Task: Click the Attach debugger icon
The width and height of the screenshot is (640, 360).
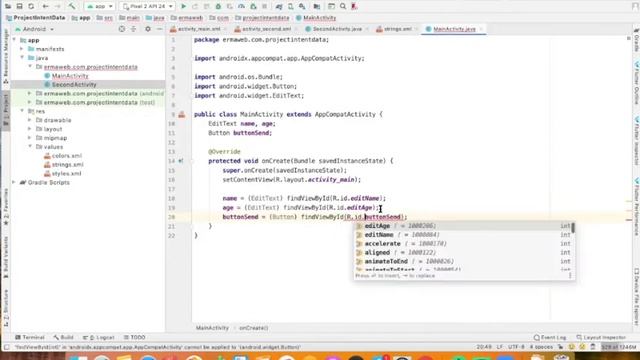Action: pyautogui.click(x=253, y=6)
